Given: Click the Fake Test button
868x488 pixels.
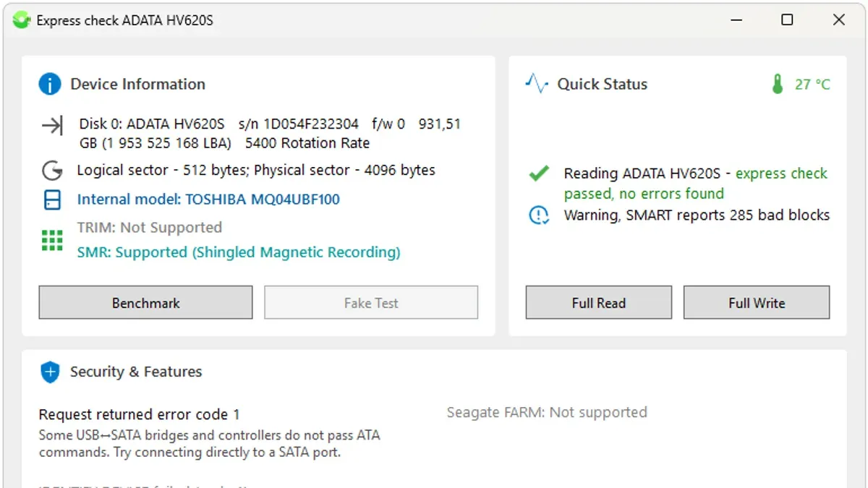Looking at the screenshot, I should (371, 303).
